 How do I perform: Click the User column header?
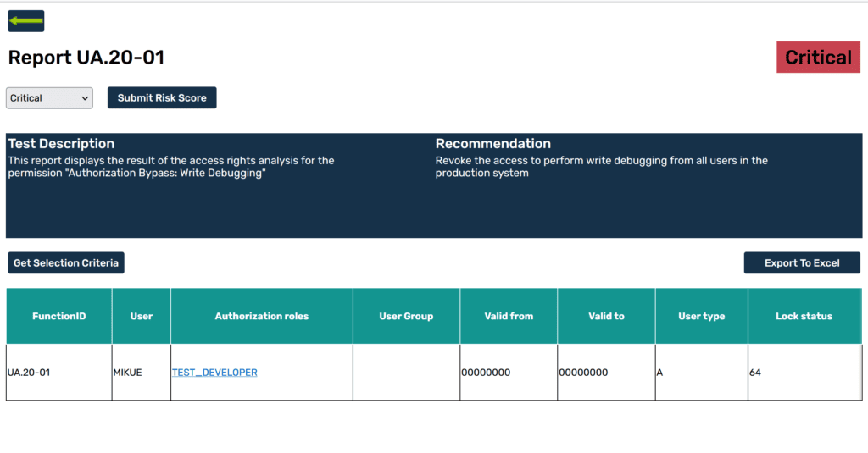pyautogui.click(x=142, y=316)
